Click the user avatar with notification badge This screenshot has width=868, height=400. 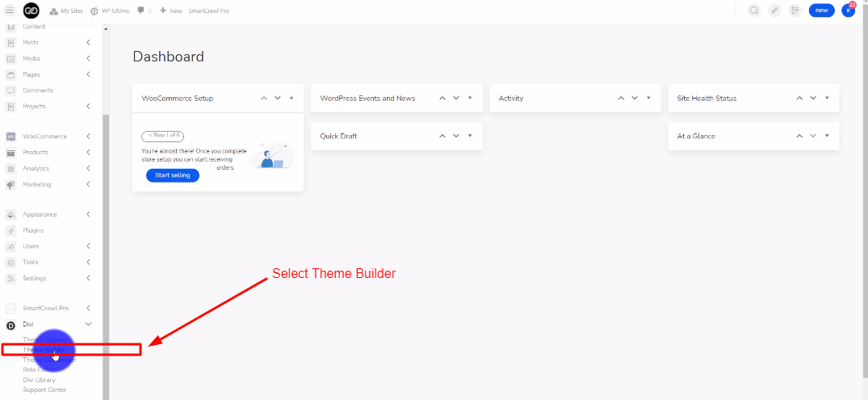coord(848,11)
